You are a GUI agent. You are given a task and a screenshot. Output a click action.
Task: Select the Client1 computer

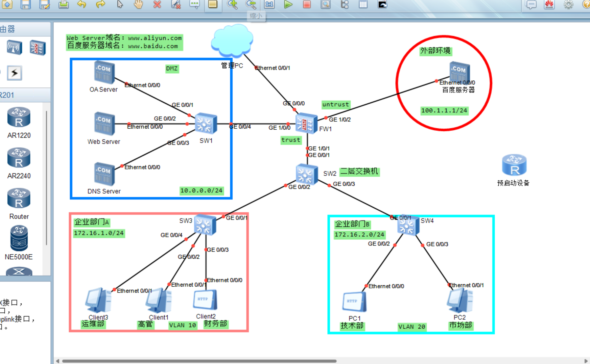coord(159,300)
